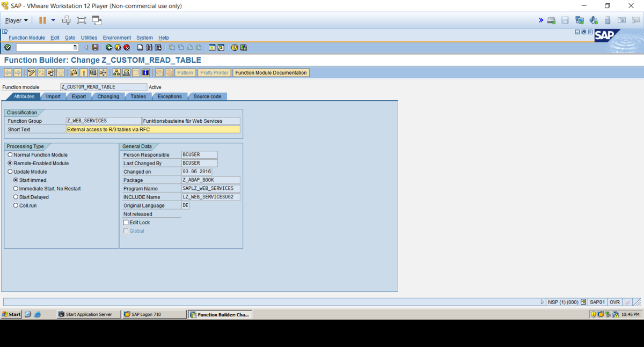Click the Pattern button
Screen dimensions: 644x347
click(185, 72)
